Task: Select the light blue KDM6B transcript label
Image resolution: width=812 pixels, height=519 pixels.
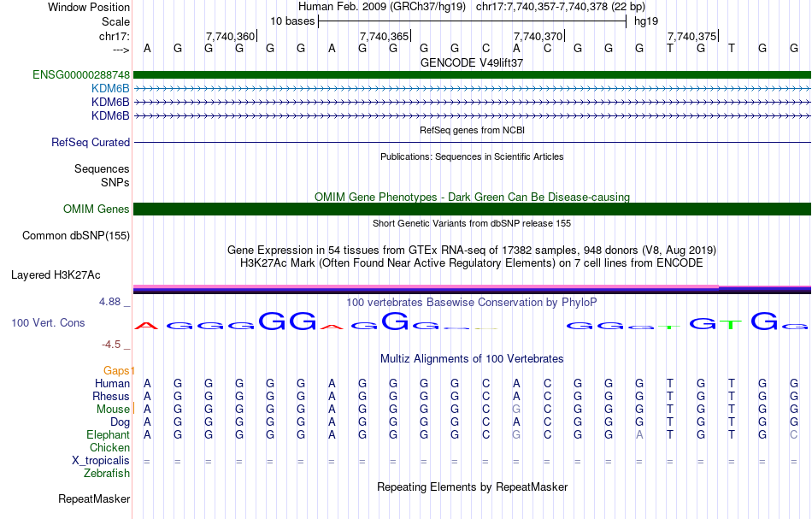Action: pyautogui.click(x=110, y=89)
